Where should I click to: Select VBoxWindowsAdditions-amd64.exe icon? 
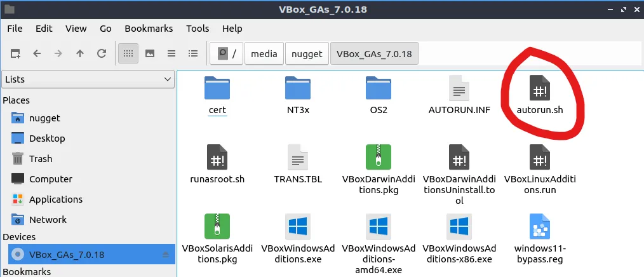click(379, 226)
